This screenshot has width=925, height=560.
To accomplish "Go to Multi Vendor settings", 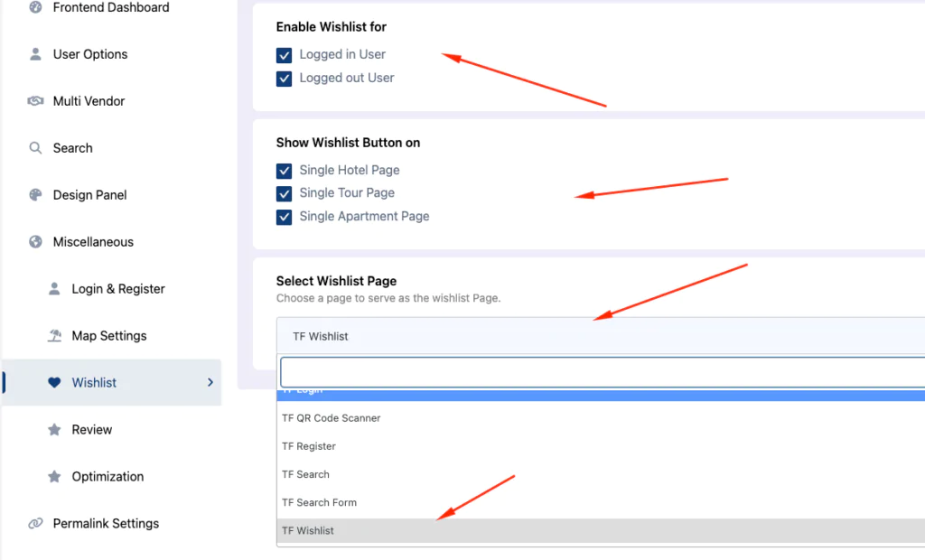I will coord(89,101).
